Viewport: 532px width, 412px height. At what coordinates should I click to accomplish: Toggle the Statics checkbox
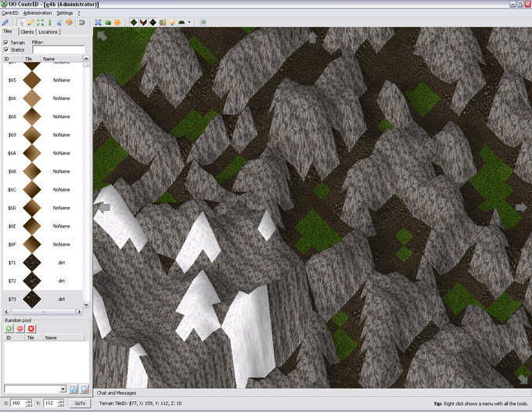click(6, 50)
